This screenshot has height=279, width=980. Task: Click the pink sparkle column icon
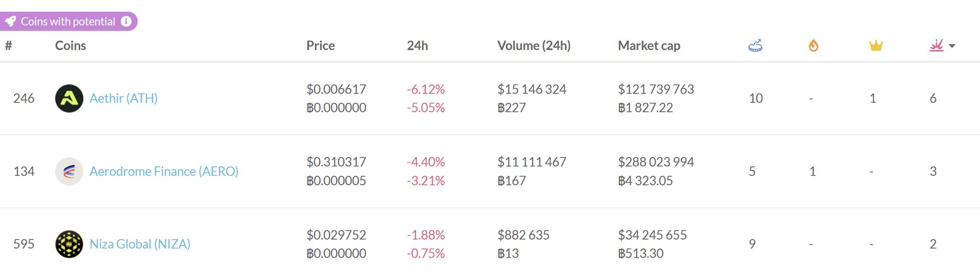[x=936, y=46]
